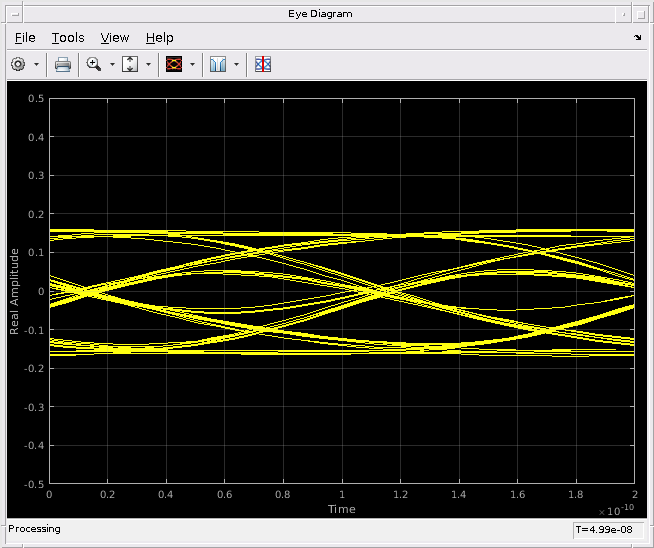654x548 pixels.
Task: Click the dock arrow at menu bar right
Action: [638, 37]
